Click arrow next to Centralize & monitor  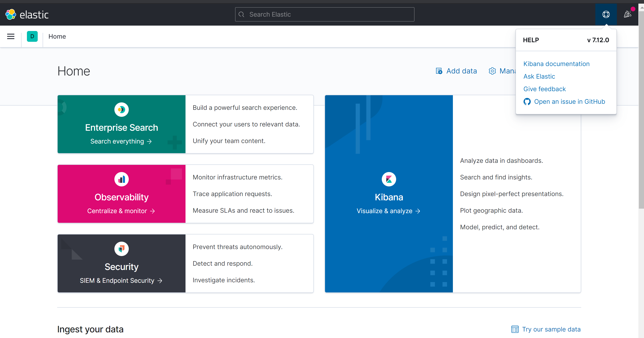pos(152,211)
